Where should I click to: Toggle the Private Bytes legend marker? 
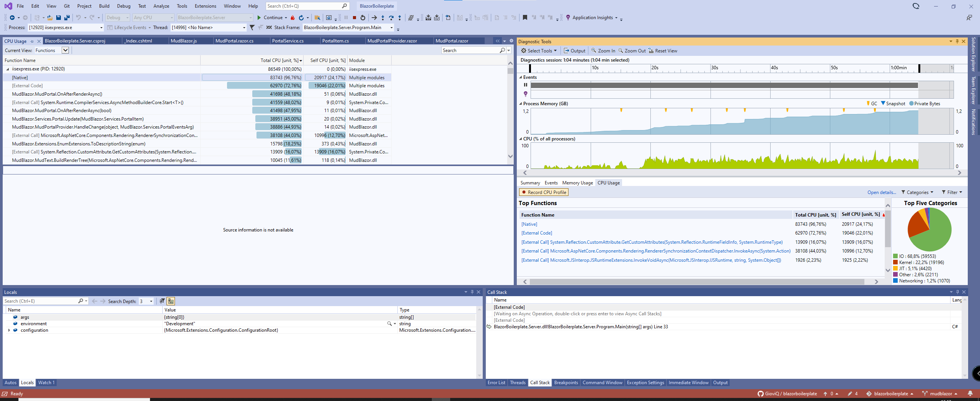point(911,103)
